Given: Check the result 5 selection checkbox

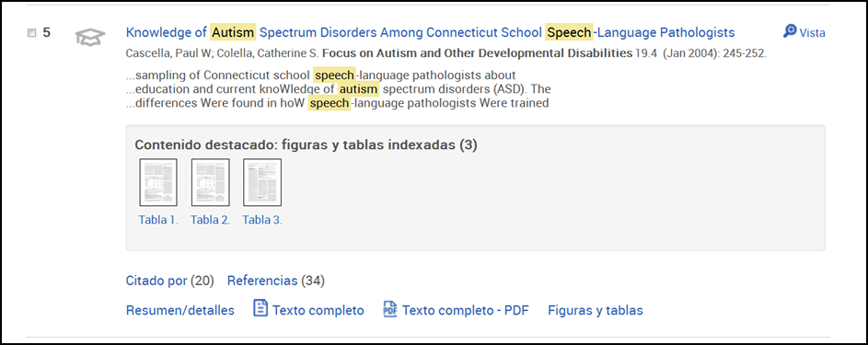Looking at the screenshot, I should (31, 33).
